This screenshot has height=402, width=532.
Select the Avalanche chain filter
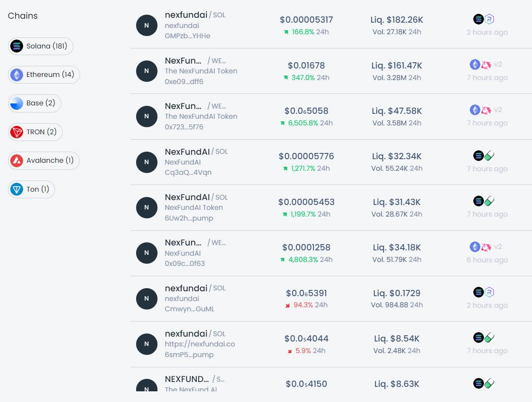(x=43, y=161)
